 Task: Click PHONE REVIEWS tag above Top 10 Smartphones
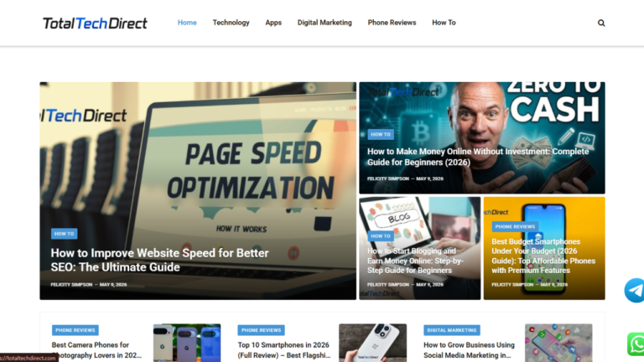[x=261, y=330]
